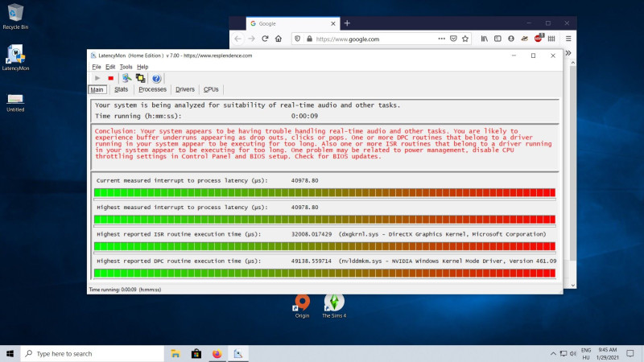
Task: Bookmark this page with the star icon
Action: tap(465, 39)
